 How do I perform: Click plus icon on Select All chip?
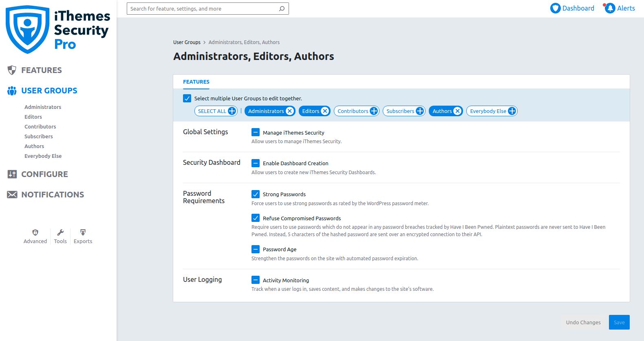pyautogui.click(x=232, y=111)
